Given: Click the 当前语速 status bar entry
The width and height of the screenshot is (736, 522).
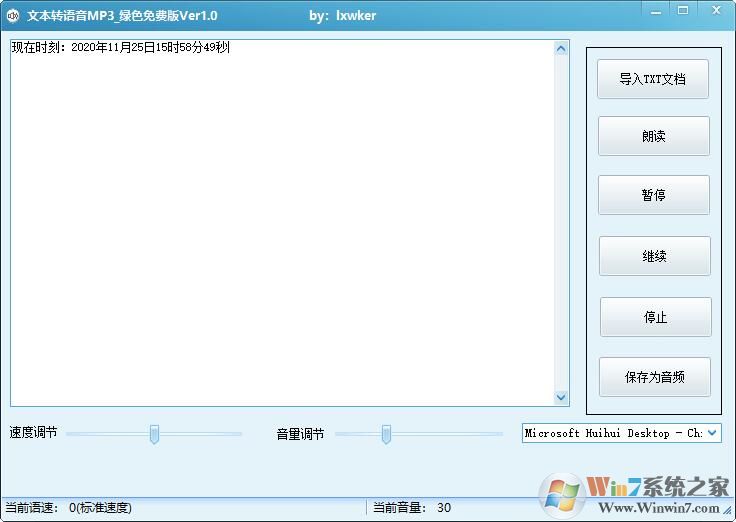Looking at the screenshot, I should tap(69, 507).
